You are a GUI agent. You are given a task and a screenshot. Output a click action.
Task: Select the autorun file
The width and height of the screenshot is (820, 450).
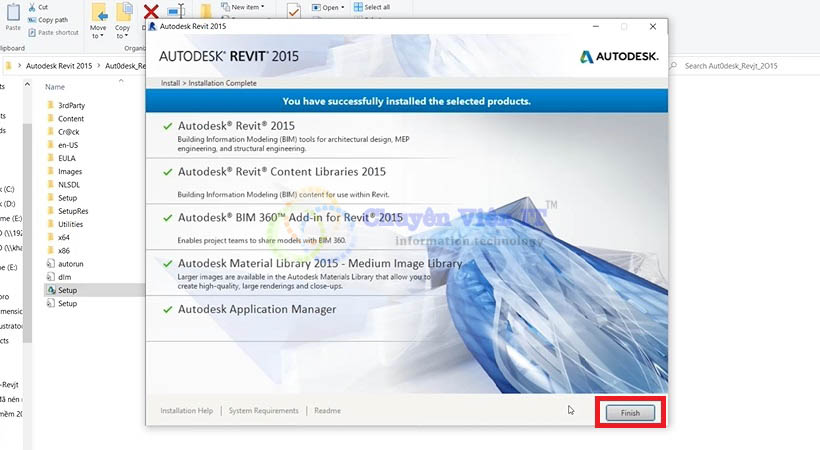click(x=71, y=264)
